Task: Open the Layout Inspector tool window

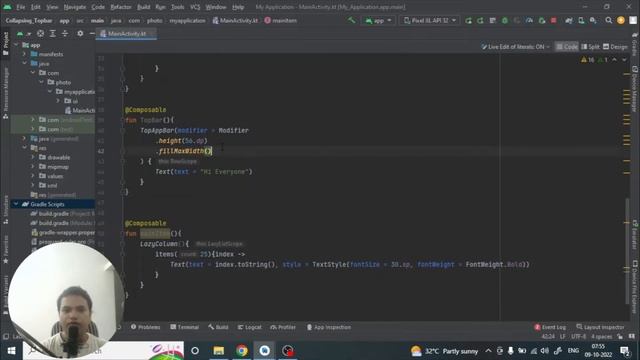Action: (600, 327)
